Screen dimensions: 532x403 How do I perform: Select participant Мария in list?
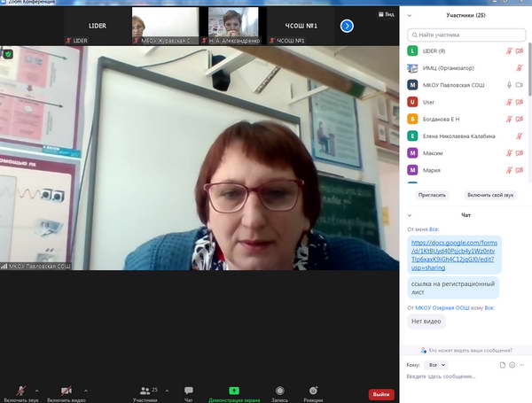point(465,170)
